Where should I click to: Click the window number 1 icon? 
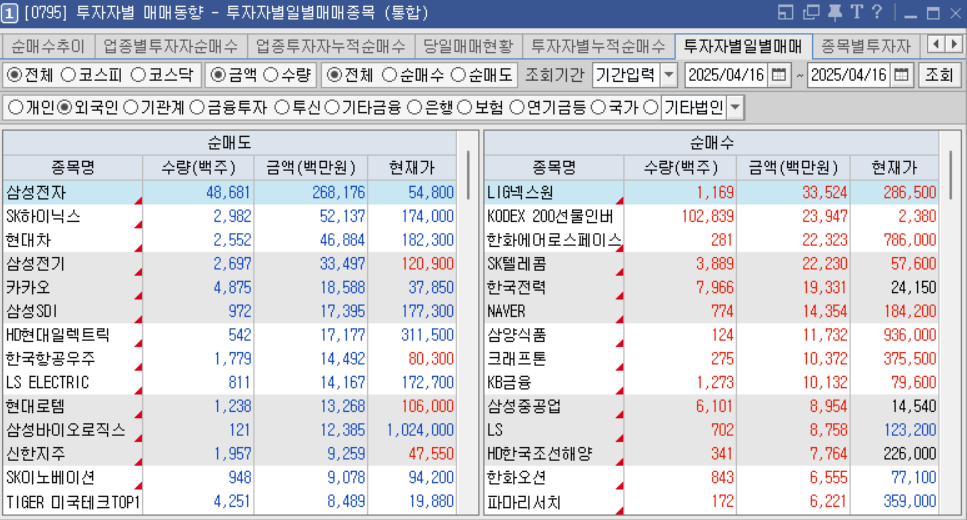pos(9,14)
